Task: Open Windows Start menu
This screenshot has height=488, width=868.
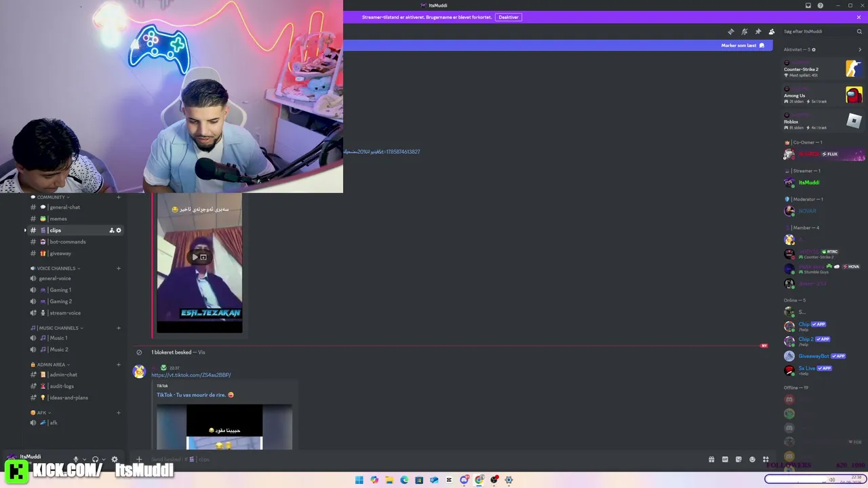Action: point(359,480)
